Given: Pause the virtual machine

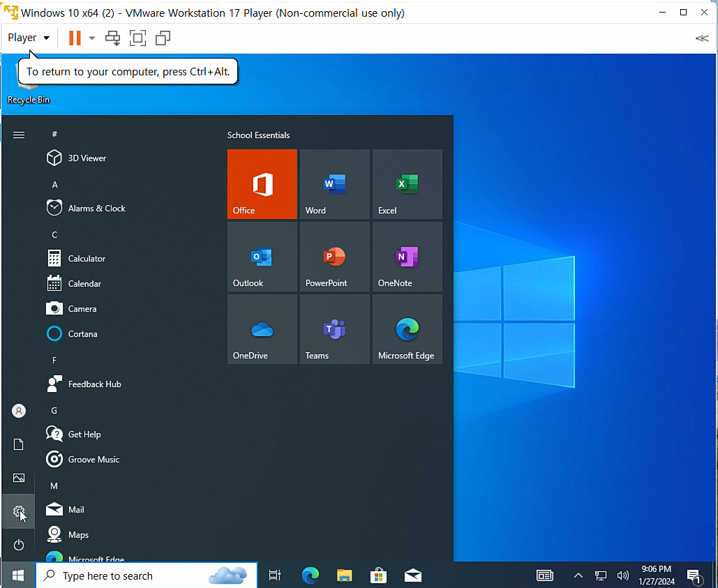Looking at the screenshot, I should click(x=75, y=38).
